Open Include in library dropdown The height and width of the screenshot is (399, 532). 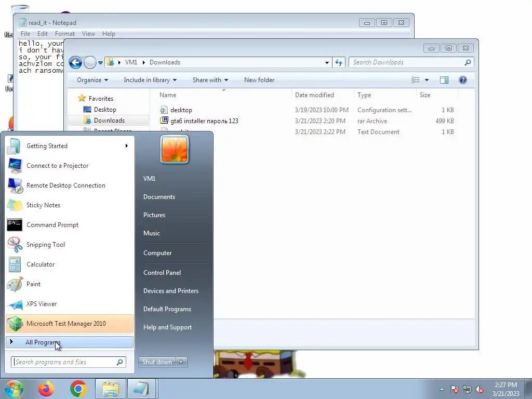click(x=150, y=80)
